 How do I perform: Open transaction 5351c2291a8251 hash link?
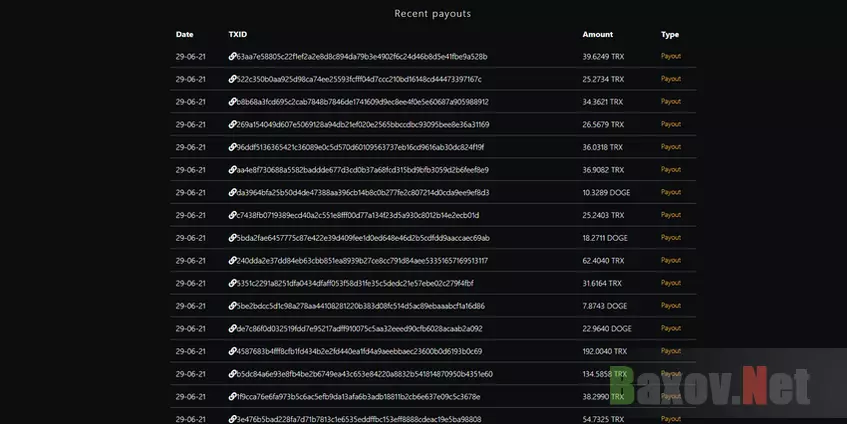pyautogui.click(x=355, y=283)
